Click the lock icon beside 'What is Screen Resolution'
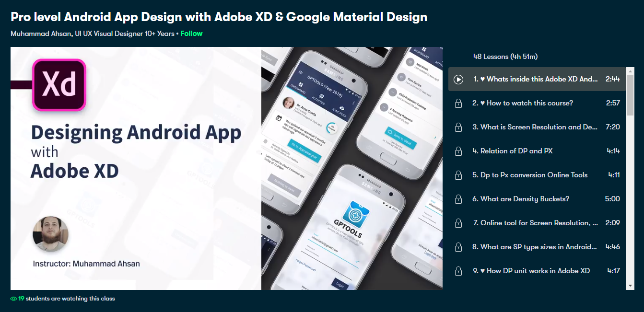Image resolution: width=644 pixels, height=312 pixels. [458, 127]
